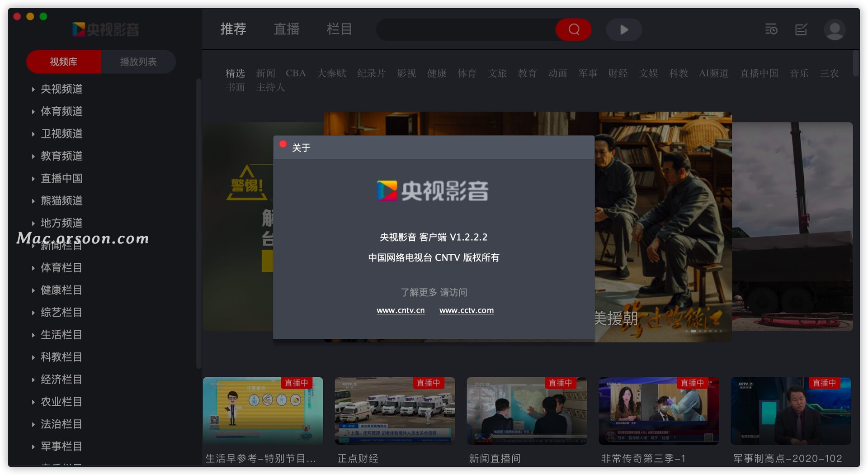Select the 音乐 category
The height and width of the screenshot is (475, 868).
799,73
